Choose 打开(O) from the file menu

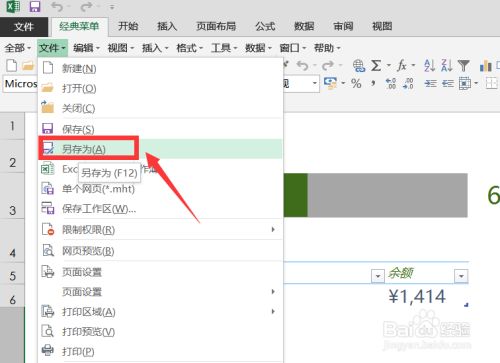[161, 88]
